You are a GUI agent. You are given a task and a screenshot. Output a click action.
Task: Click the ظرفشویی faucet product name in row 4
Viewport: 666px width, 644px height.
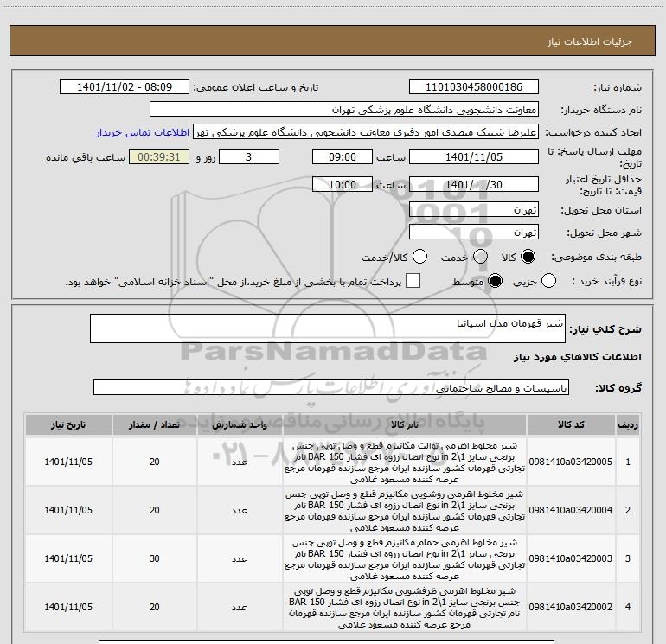405,608
